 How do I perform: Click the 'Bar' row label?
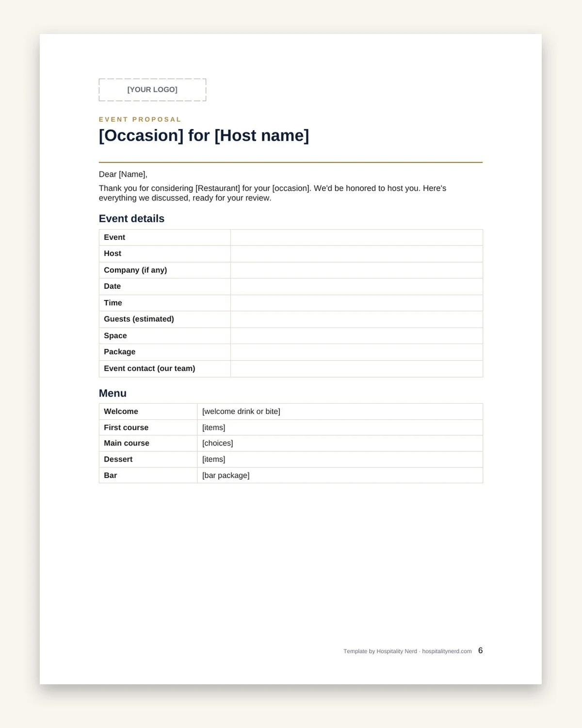(110, 476)
